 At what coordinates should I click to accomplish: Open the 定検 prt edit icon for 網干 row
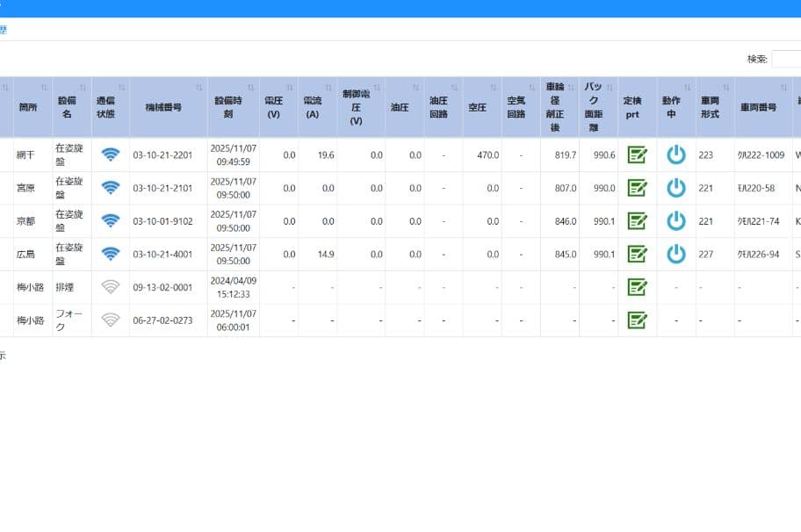(x=637, y=155)
